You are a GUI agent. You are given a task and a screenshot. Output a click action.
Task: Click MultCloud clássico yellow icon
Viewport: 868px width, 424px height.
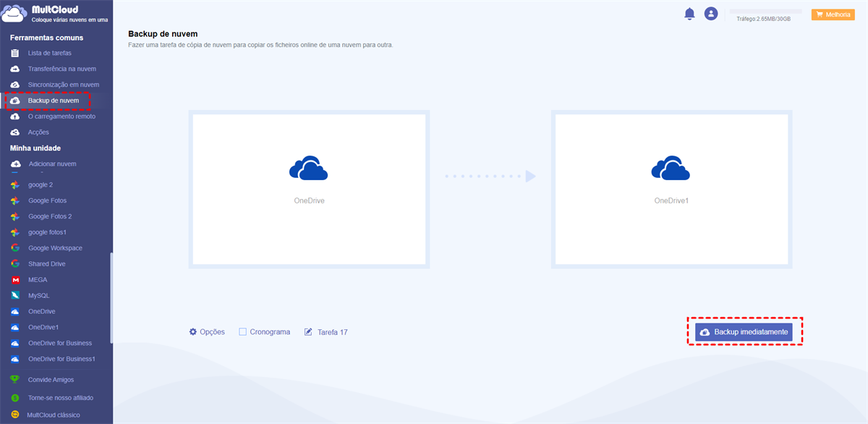click(14, 415)
